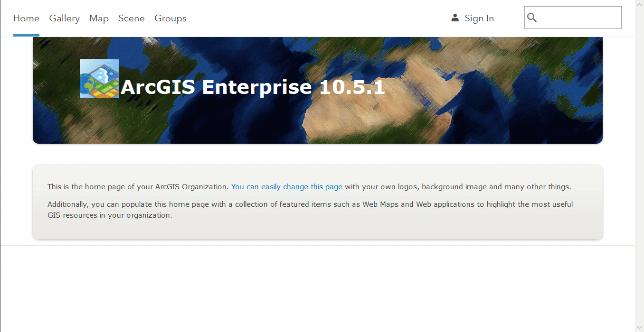Click the vertical scrollbar on the right
Viewport: 644px width, 332px height.
pos(639,166)
